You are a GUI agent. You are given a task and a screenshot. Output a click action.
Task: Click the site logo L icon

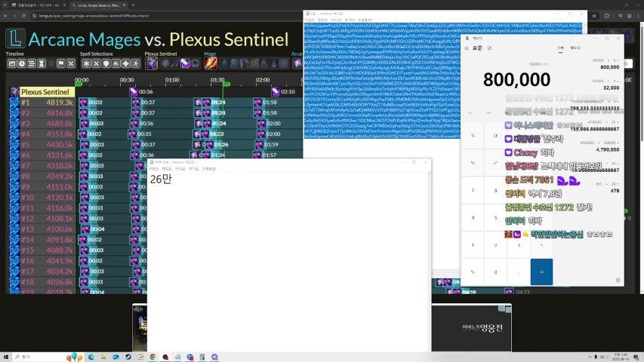point(15,38)
